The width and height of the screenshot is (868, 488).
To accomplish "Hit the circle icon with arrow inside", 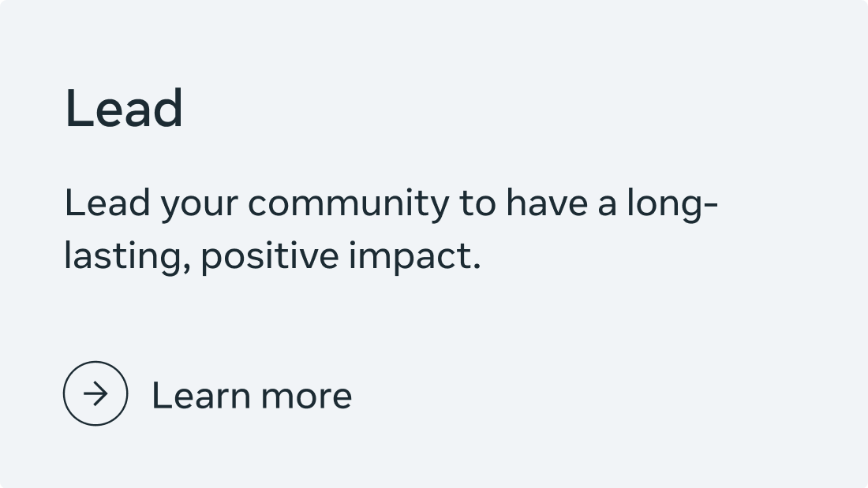I will click(95, 393).
